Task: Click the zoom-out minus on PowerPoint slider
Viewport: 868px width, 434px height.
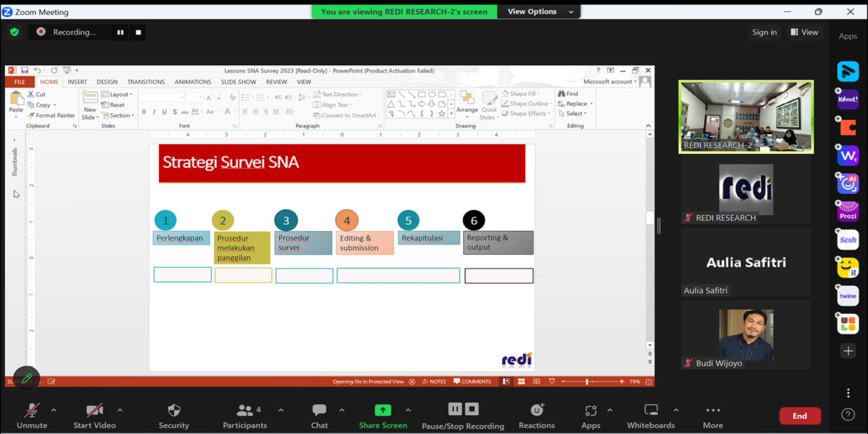Action: click(x=563, y=382)
